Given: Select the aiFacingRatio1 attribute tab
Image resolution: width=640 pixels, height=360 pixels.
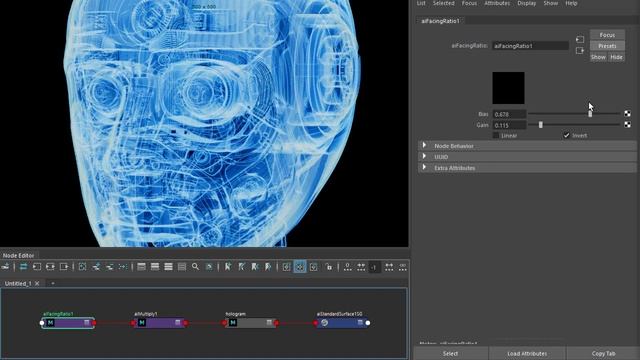Looking at the screenshot, I should [x=440, y=21].
